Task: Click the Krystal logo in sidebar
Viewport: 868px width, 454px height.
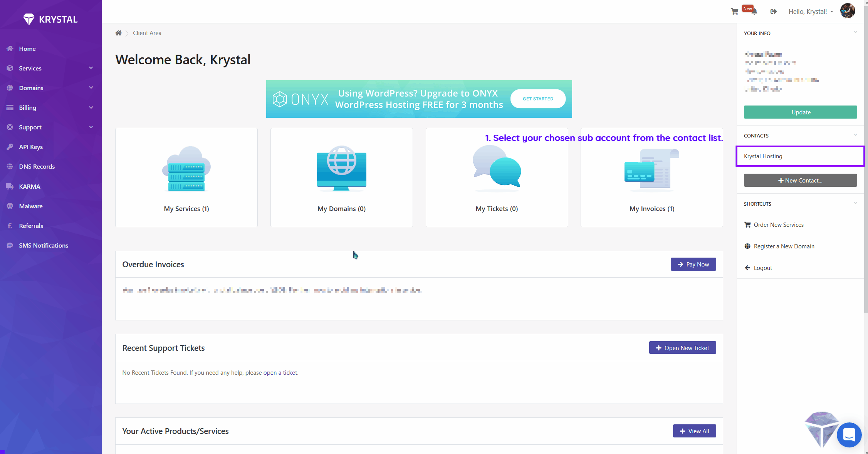Action: [50, 19]
